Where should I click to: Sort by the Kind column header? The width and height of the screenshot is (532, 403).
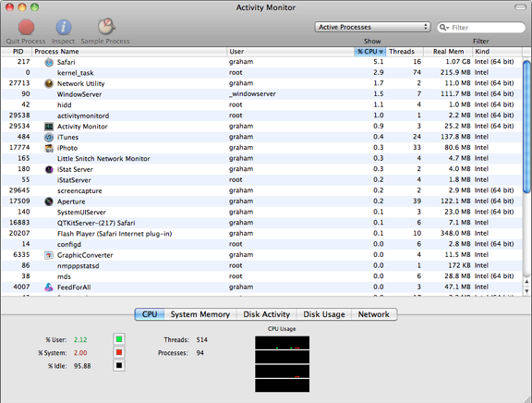pos(497,52)
